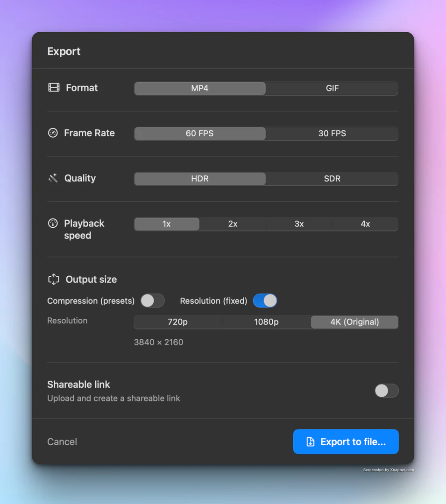The height and width of the screenshot is (504, 446).
Task: Click the 3840 × 2160 resolution text
Action: point(158,342)
